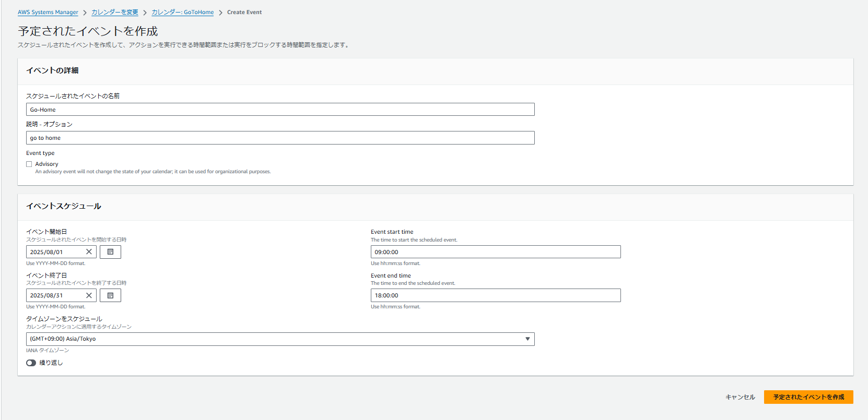Clear the event end date 2025/08/31
This screenshot has width=868, height=420.
(89, 295)
